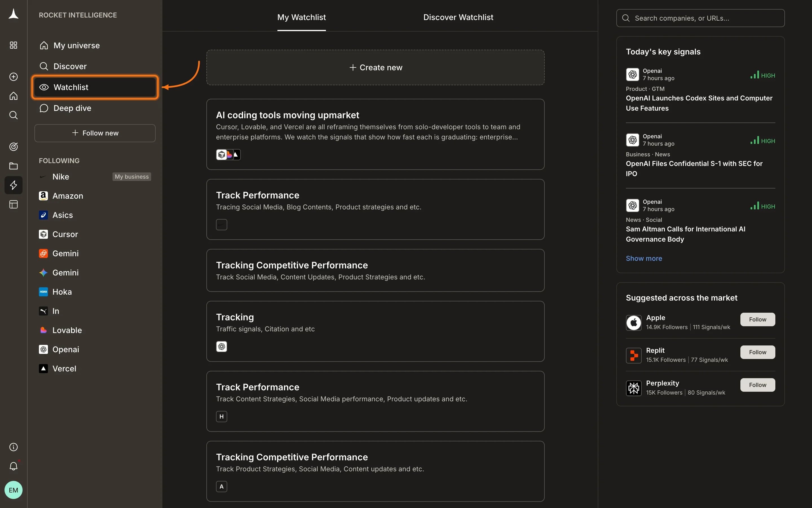Click the Apple logo in suggestions
This screenshot has height=508, width=812.
click(x=634, y=323)
